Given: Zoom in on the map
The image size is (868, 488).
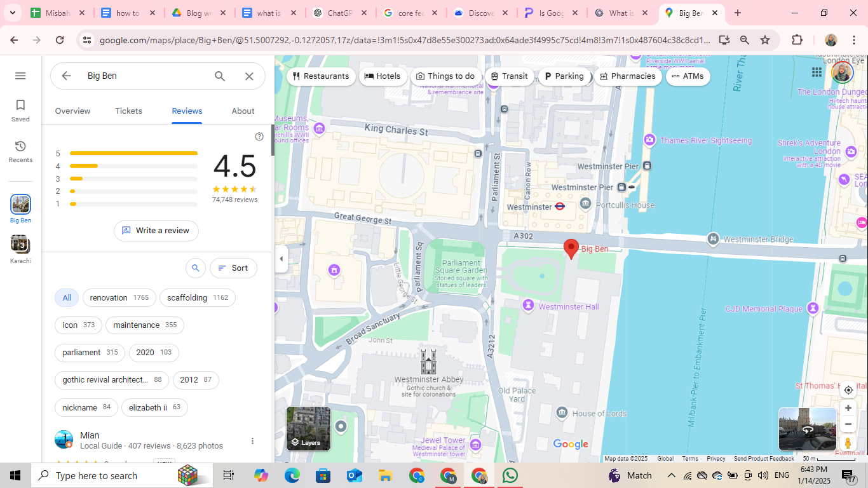Looking at the screenshot, I should 848,408.
